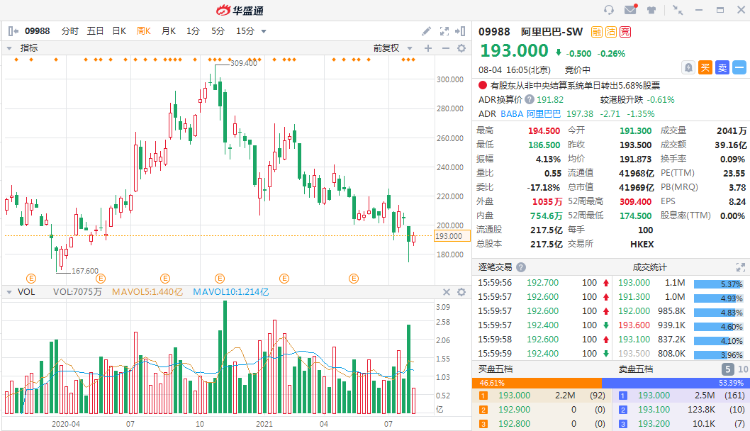The width and height of the screenshot is (750, 431).
Task: Switch to 逐笔交易 tick trades section
Action: tap(495, 267)
